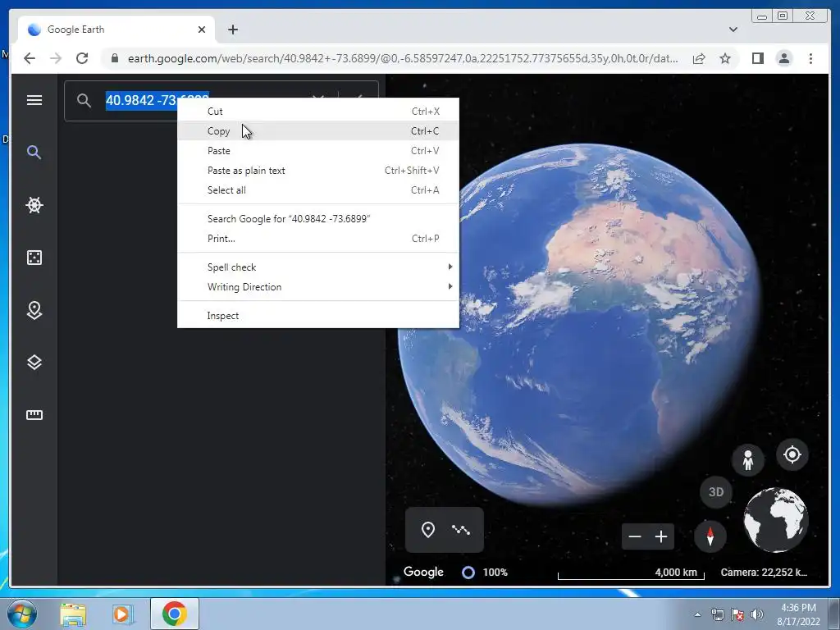This screenshot has height=630, width=840.
Task: Click Chrome icon in taskbar
Action: pyautogui.click(x=174, y=614)
